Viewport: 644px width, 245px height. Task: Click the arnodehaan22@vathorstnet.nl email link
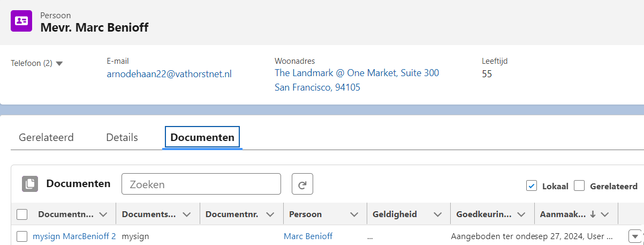pos(169,74)
